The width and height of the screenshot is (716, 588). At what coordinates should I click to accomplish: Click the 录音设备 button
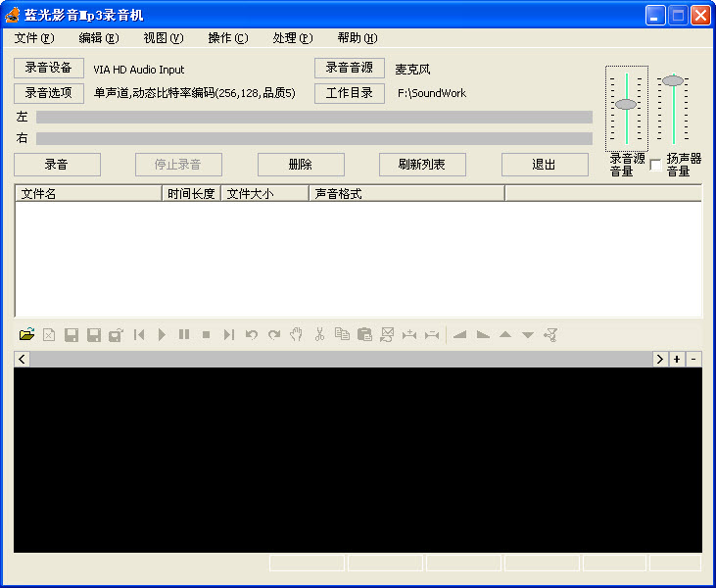click(x=49, y=68)
